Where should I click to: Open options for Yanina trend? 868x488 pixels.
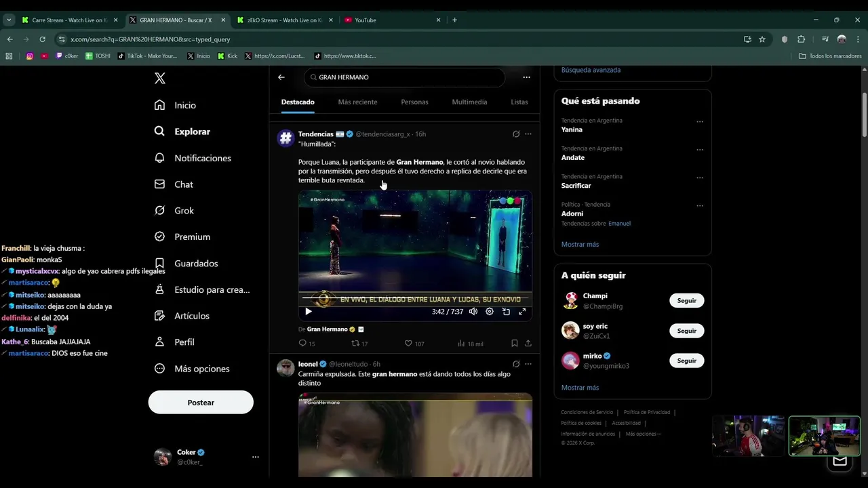coord(700,122)
